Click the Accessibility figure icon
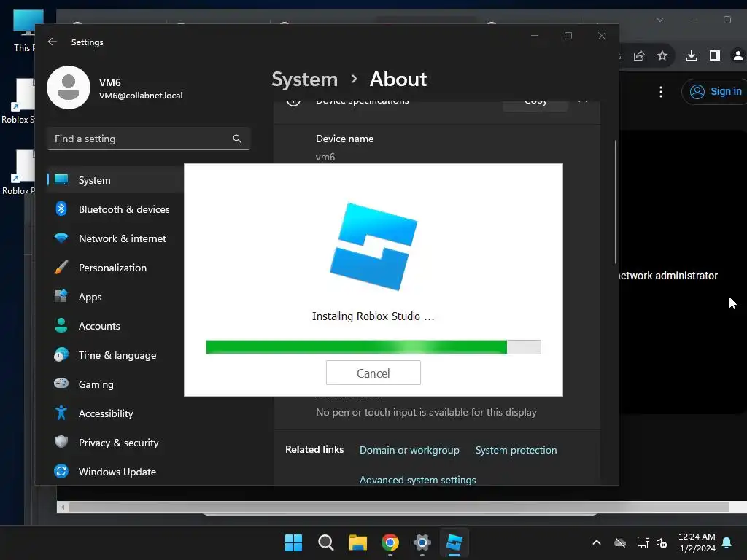Screen dimensions: 747x560 pos(61,413)
